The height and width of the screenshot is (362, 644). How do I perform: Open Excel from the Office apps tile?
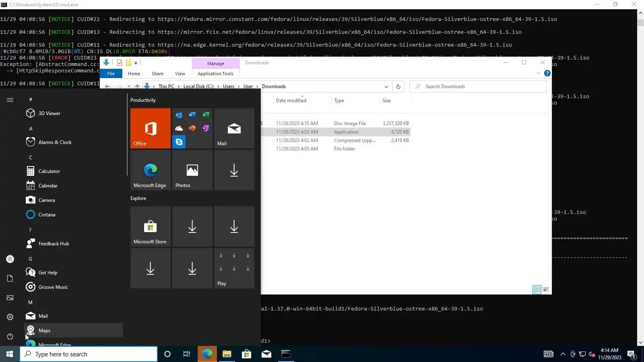pos(206,115)
